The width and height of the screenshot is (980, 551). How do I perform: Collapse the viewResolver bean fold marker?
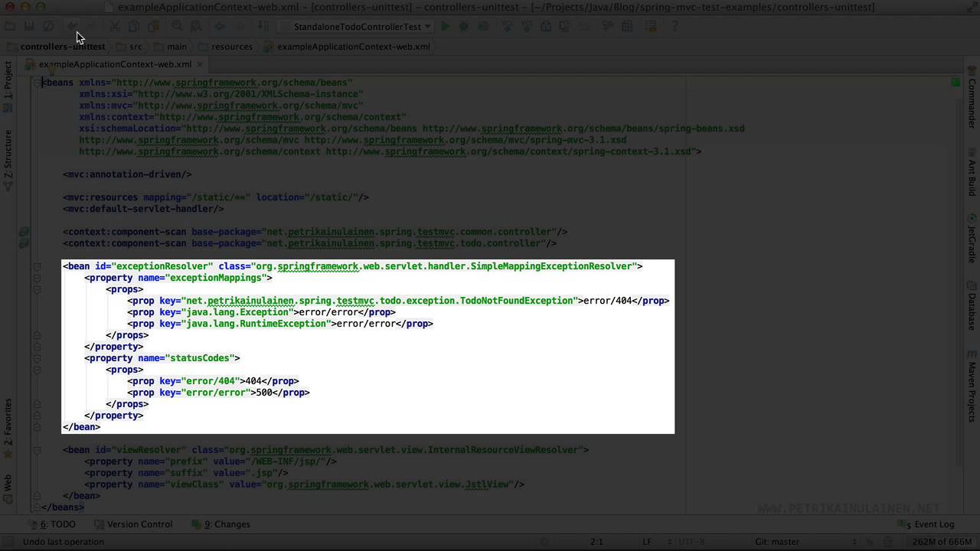coord(37,450)
